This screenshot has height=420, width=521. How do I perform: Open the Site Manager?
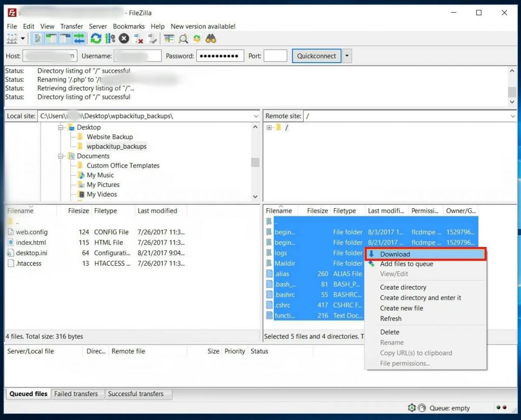point(12,39)
